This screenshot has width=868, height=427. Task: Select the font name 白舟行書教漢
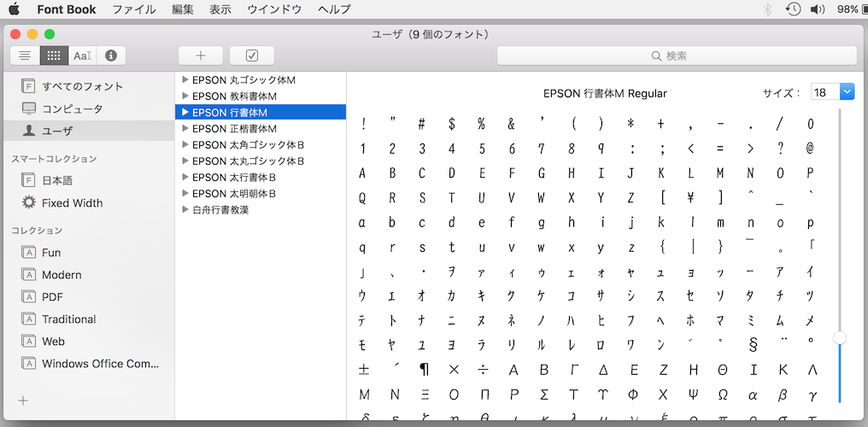point(220,209)
